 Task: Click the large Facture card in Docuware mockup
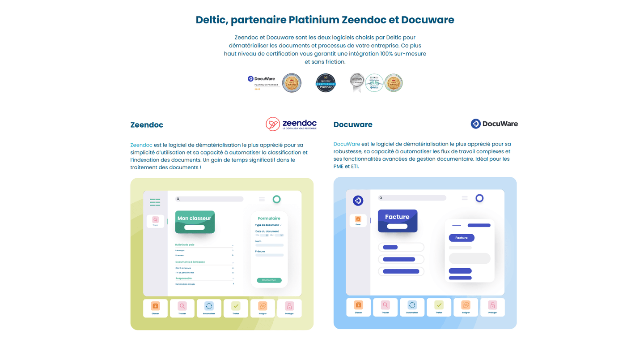coord(398,221)
